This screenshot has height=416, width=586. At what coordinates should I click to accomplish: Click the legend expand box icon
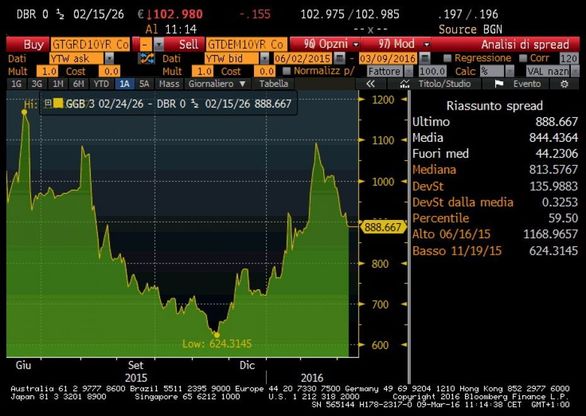point(48,103)
